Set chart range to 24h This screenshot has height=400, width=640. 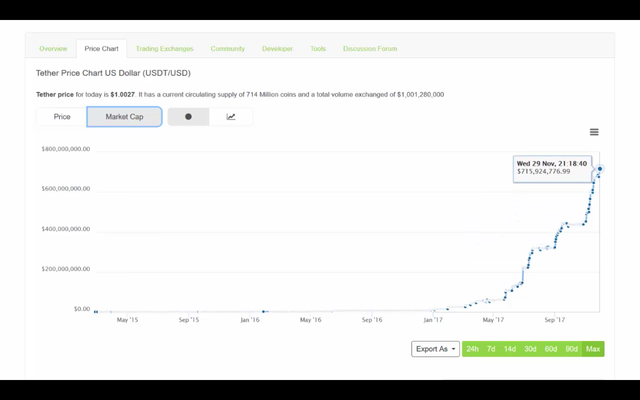(x=472, y=349)
